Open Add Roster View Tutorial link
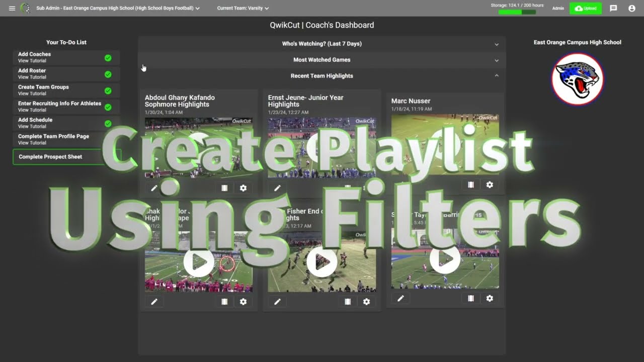The height and width of the screenshot is (362, 644). [32, 77]
